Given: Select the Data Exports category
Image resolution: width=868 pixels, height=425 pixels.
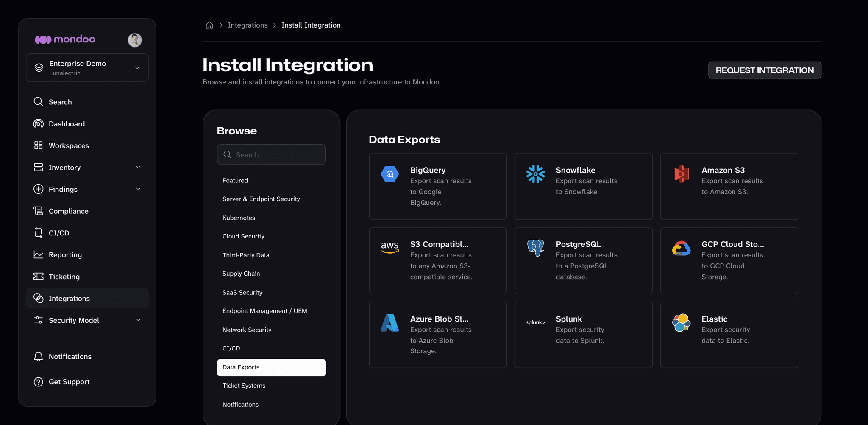Looking at the screenshot, I should point(271,367).
